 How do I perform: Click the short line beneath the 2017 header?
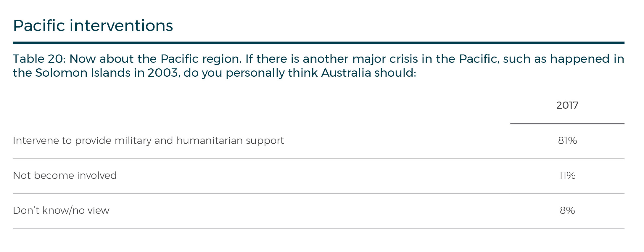click(567, 123)
